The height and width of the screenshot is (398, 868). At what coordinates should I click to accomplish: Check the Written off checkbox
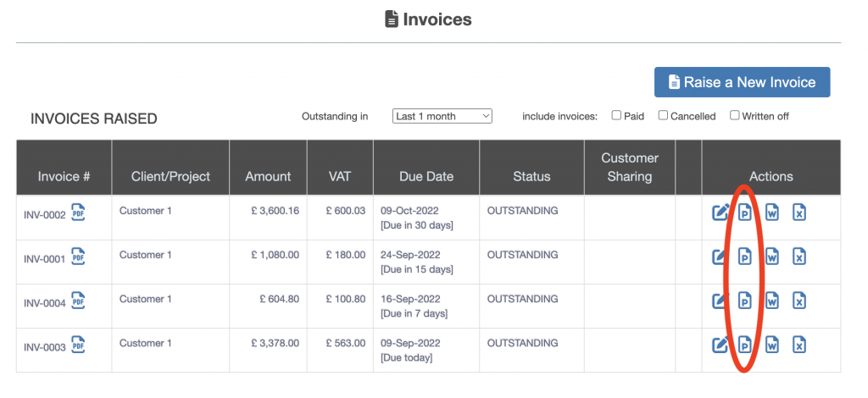[x=735, y=115]
